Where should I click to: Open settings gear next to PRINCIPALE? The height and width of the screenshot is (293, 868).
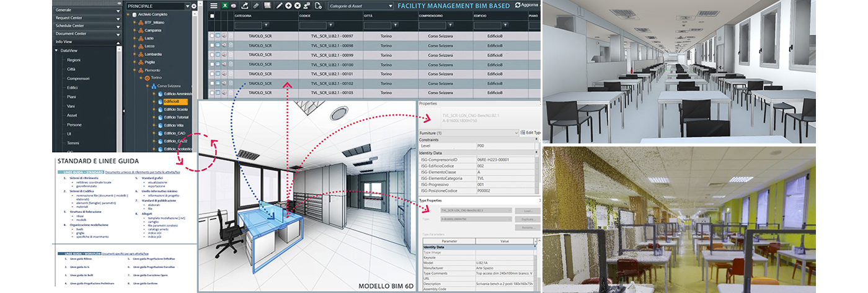194,6
